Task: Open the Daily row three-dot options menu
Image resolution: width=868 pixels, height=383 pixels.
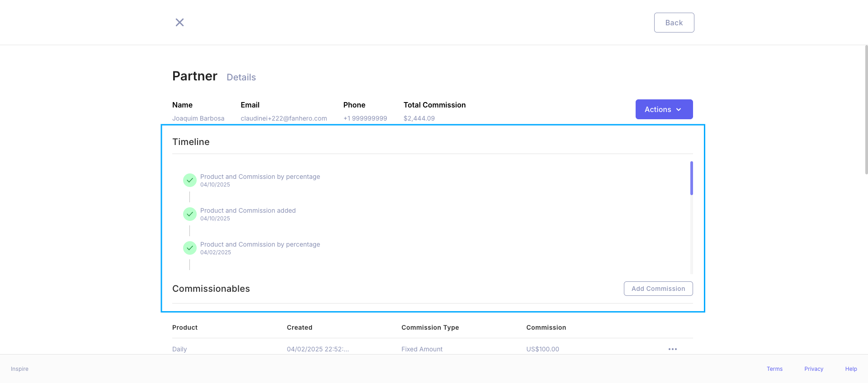Action: click(x=673, y=349)
